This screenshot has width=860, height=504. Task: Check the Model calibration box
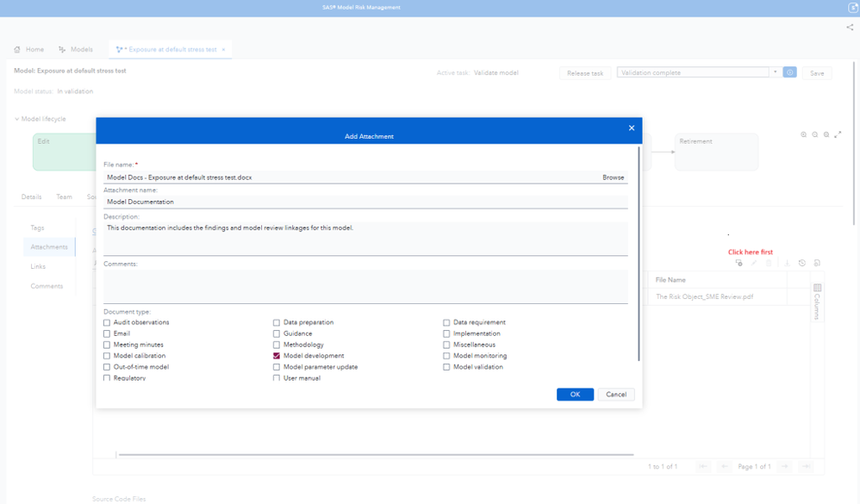[x=107, y=356]
